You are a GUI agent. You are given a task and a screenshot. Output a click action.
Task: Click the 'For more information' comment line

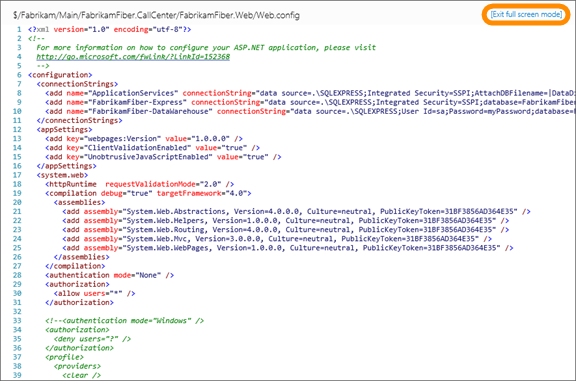206,47
